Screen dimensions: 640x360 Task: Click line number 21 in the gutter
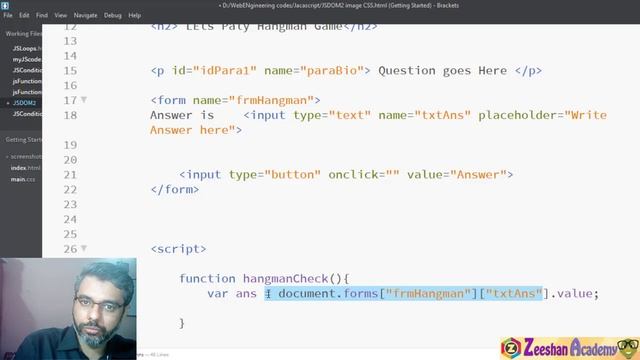tap(70, 175)
